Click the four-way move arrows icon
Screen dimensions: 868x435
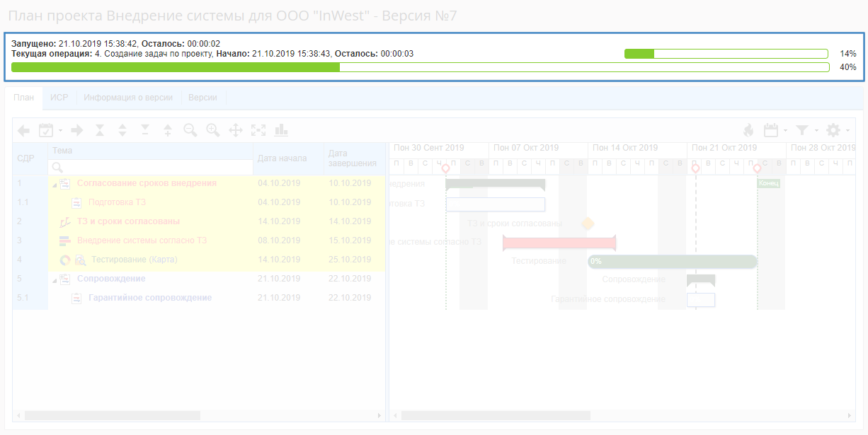click(236, 130)
